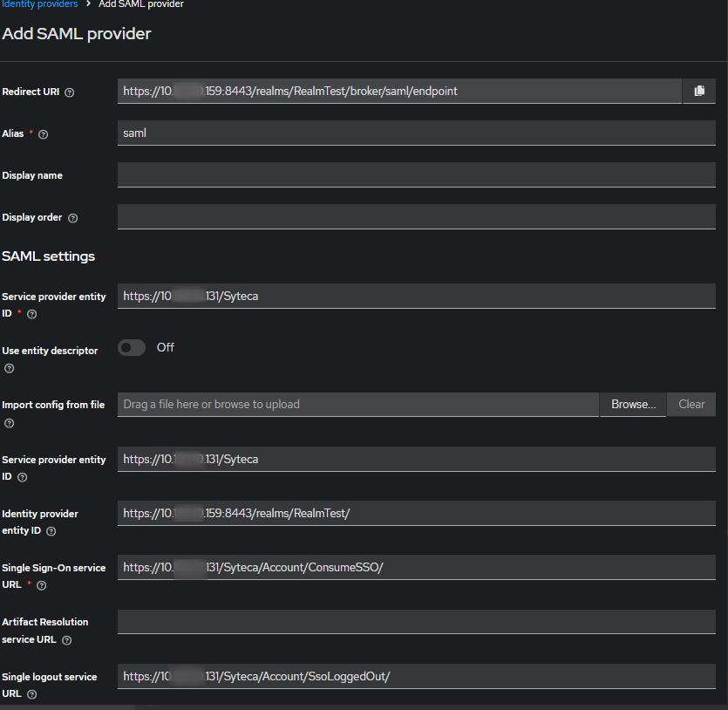This screenshot has width=728, height=710.
Task: Click Single logout service URL help icon
Action: point(32,694)
